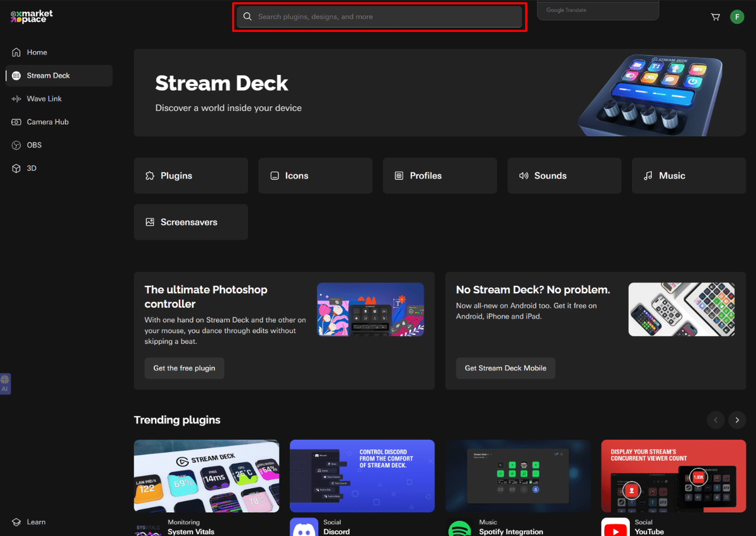Browse the Sounds category
The image size is (756, 536).
click(564, 175)
